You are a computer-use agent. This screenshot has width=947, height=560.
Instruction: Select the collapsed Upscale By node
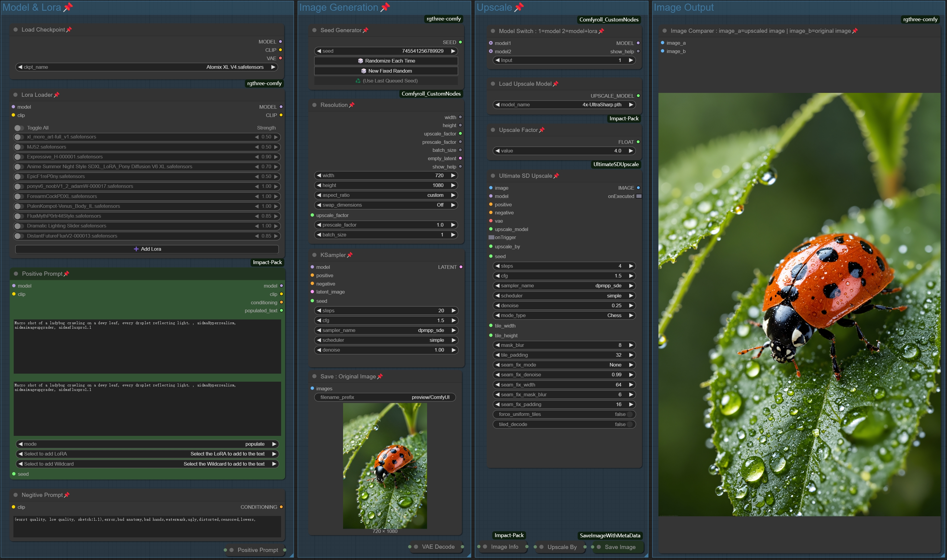click(x=562, y=547)
